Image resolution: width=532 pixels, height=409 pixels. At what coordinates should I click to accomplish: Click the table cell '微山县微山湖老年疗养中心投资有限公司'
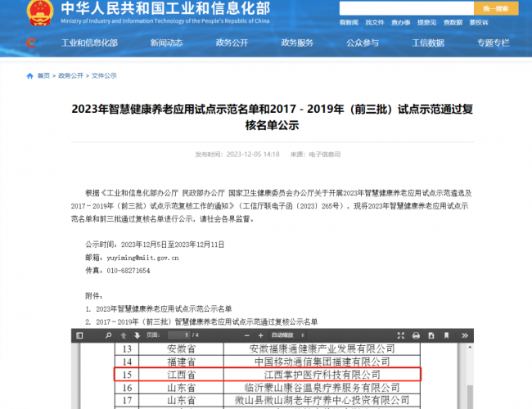(322, 401)
